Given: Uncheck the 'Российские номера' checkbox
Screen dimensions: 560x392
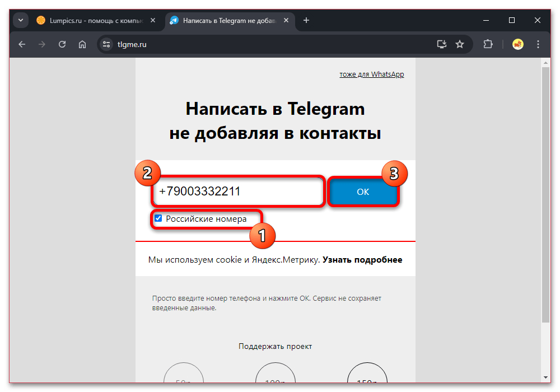Looking at the screenshot, I should tap(158, 218).
